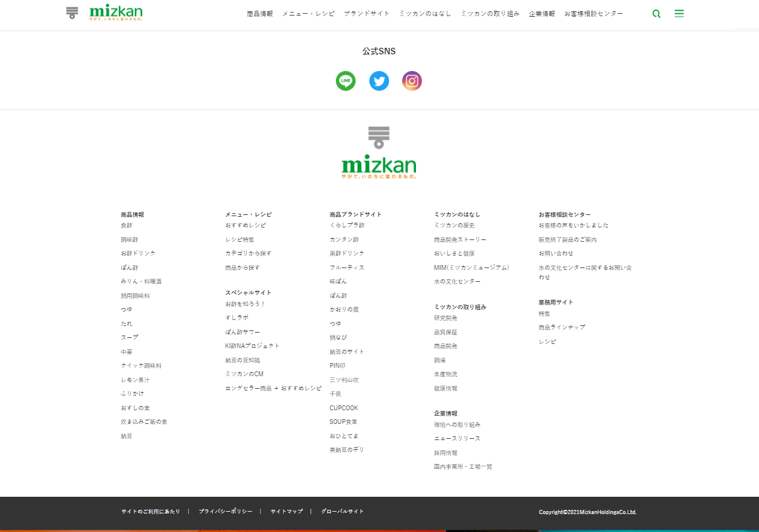Screen dimensions: 759x532
Task: Open the 味ぽん brand link
Action: (338, 281)
